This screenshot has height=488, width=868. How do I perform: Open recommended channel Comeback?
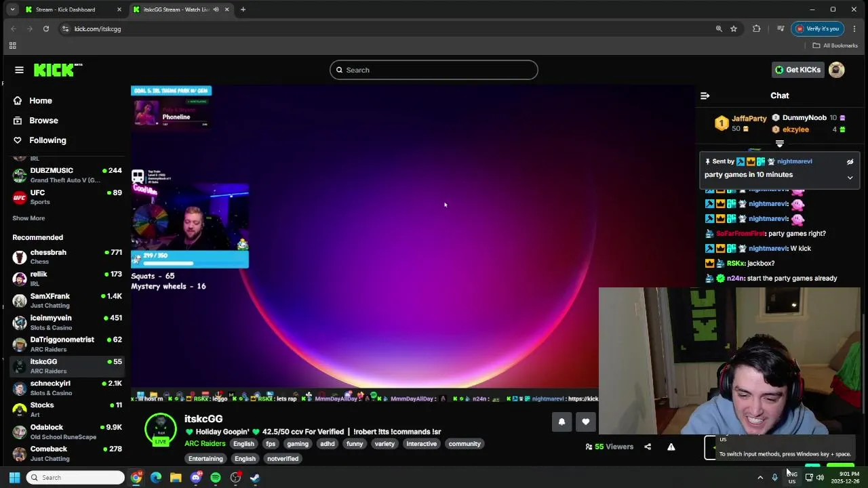point(66,453)
